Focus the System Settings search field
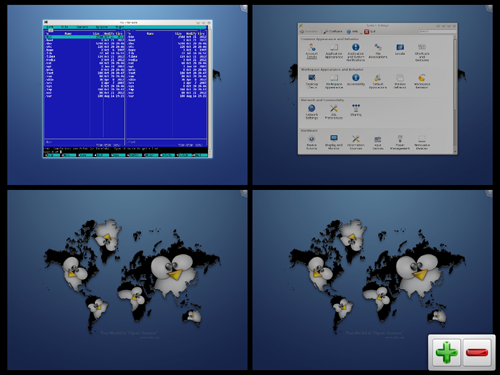This screenshot has height=375, width=500. 437,31
